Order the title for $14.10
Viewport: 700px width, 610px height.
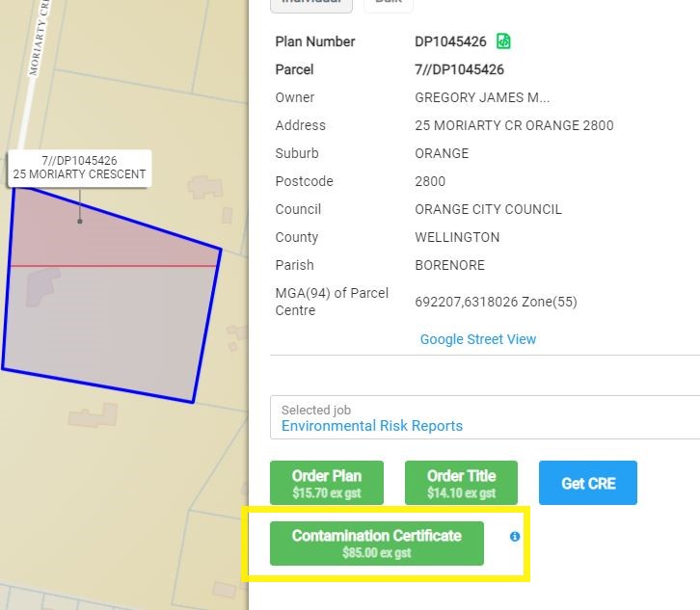tap(461, 483)
